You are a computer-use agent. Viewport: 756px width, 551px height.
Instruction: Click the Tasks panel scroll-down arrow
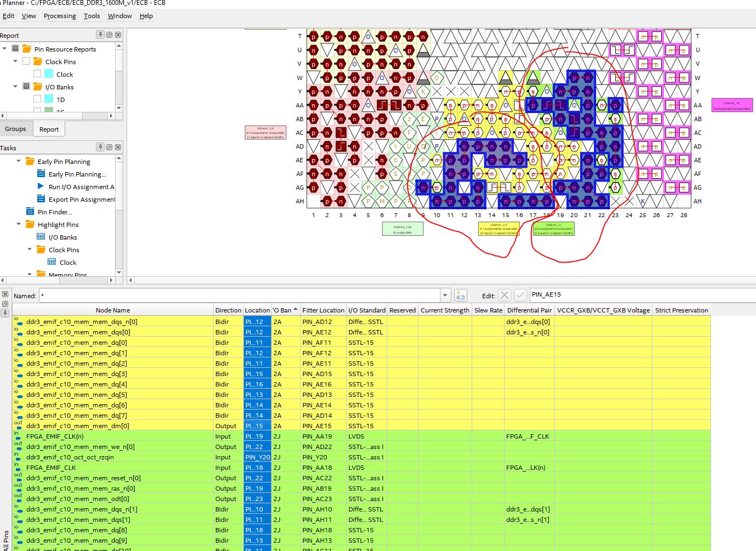point(119,272)
